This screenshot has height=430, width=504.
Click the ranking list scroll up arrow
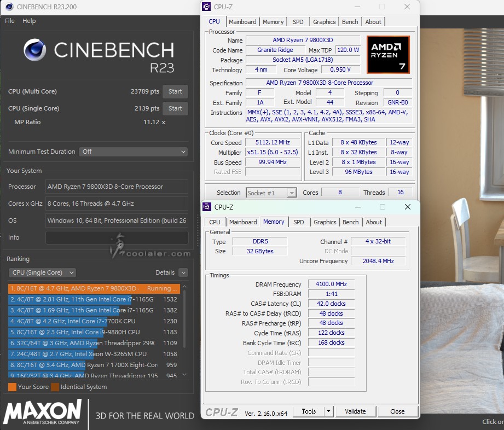[184, 286]
